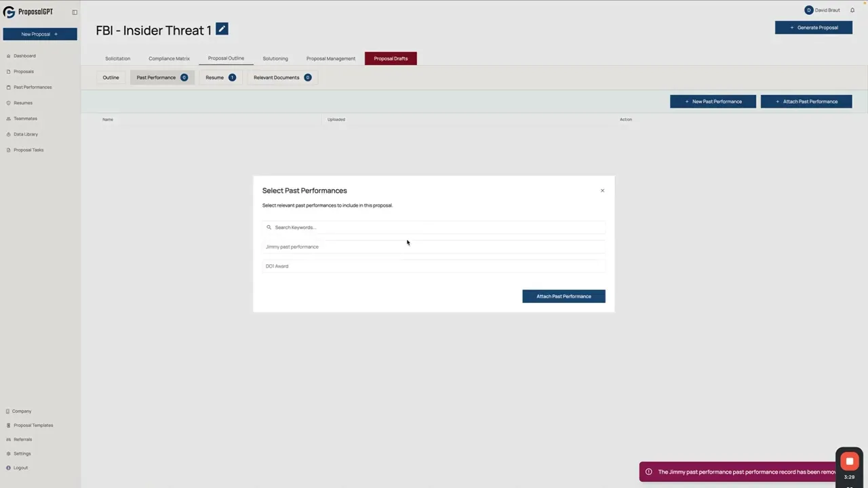Screen dimensions: 868x488
Task: Click the Logout sidebar icon
Action: (x=8, y=468)
